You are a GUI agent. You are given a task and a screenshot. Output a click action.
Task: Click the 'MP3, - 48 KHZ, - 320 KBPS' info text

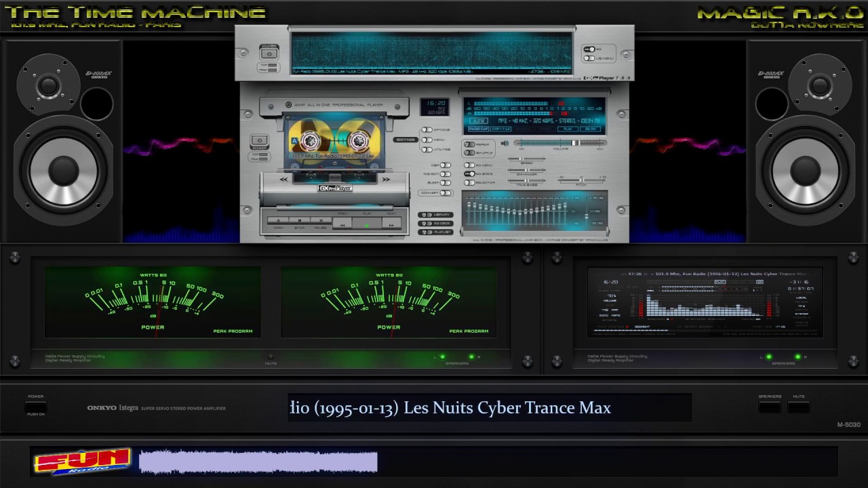tap(527, 121)
